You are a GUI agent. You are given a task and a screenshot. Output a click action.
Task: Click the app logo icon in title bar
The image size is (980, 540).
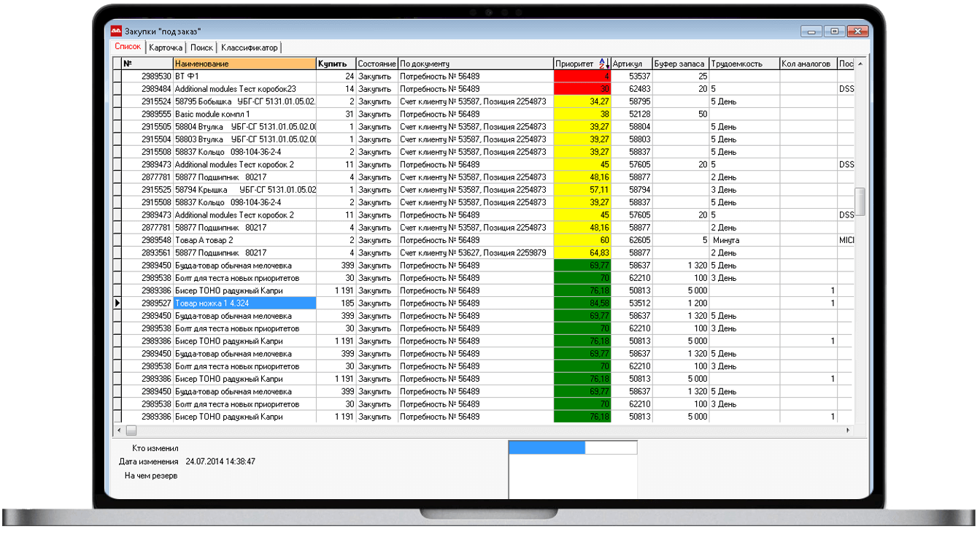[x=116, y=31]
